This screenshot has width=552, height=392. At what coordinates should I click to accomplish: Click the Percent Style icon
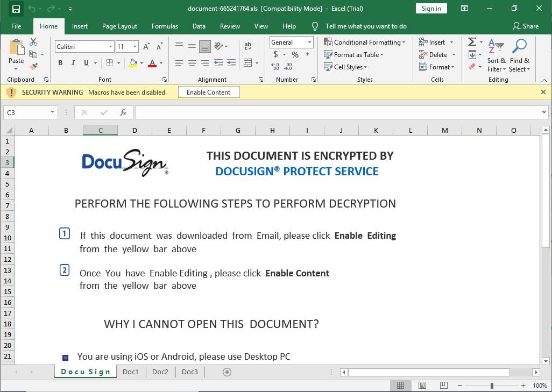(x=295, y=54)
